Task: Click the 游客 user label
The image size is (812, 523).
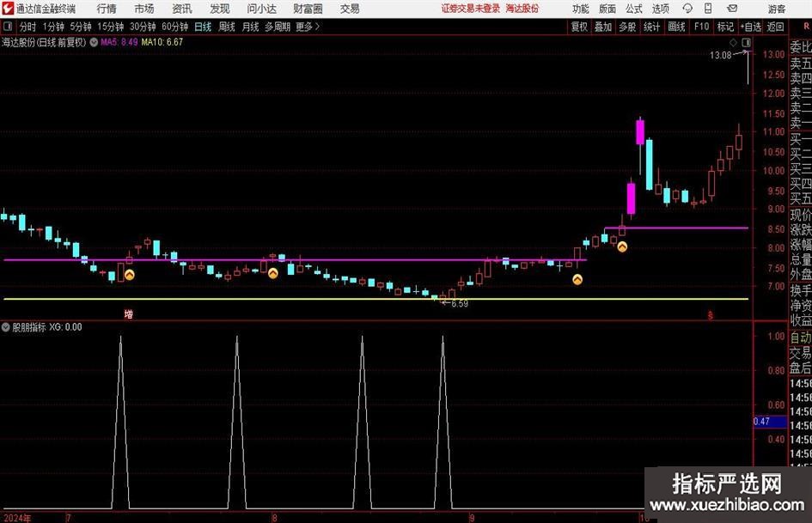Action: (776, 9)
